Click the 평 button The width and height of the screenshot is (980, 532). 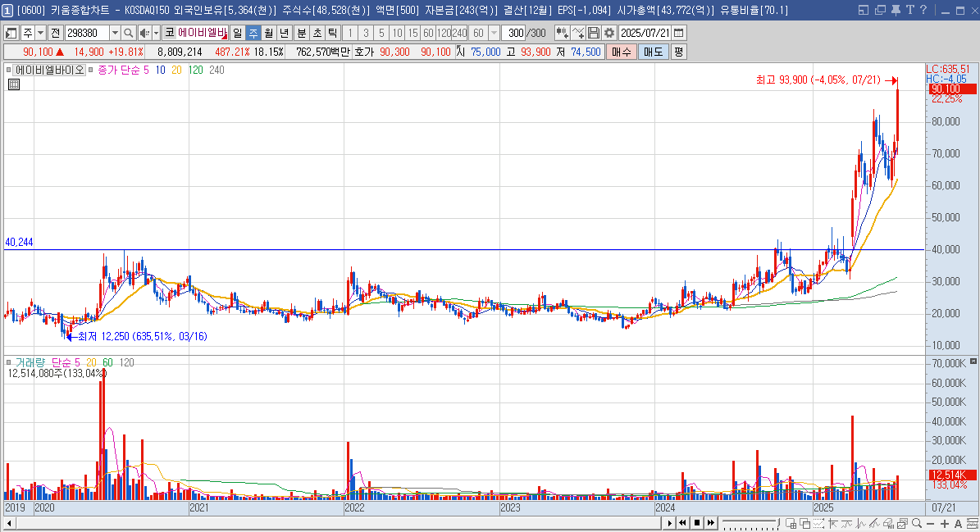[x=678, y=52]
